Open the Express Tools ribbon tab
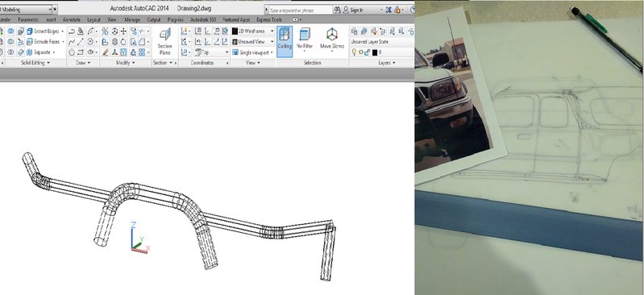 pyautogui.click(x=269, y=19)
